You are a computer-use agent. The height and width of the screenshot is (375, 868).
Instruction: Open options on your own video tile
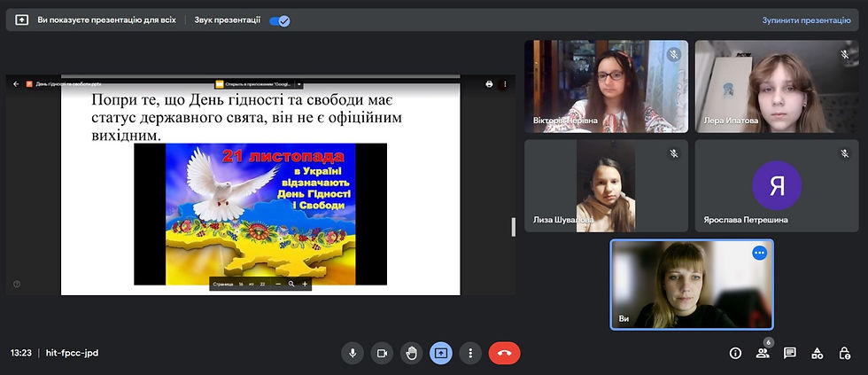[759, 253]
